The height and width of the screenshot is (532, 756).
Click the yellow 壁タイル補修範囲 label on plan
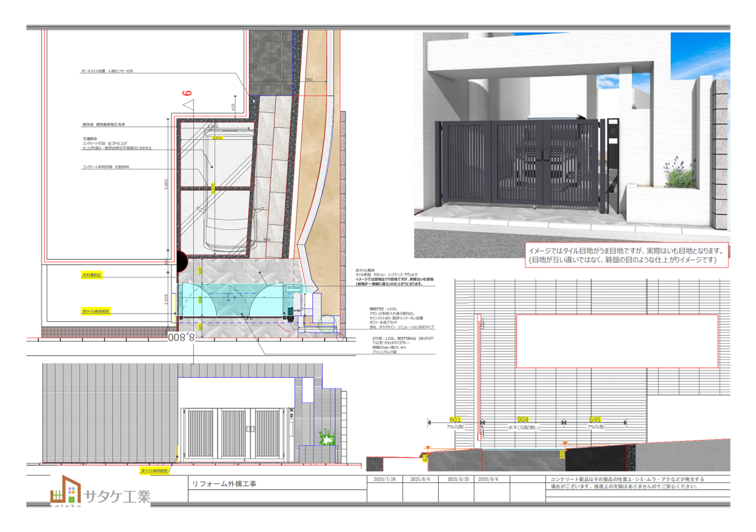pyautogui.click(x=95, y=311)
